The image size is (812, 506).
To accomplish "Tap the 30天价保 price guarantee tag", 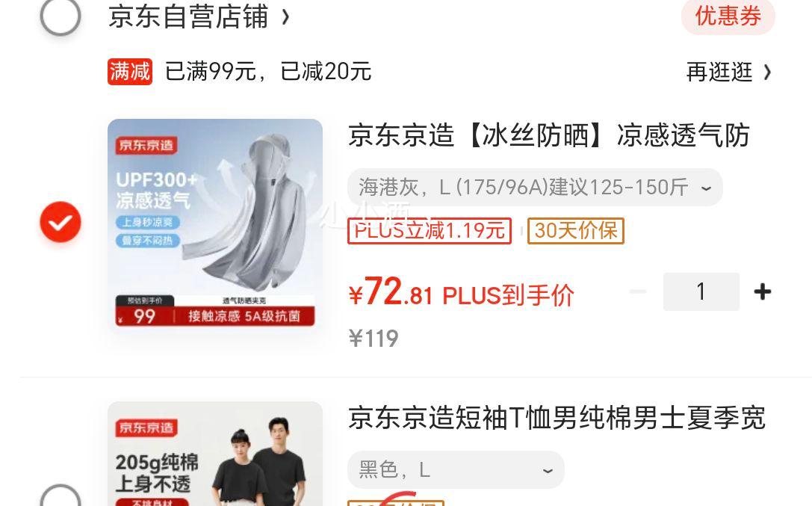I will tap(576, 230).
